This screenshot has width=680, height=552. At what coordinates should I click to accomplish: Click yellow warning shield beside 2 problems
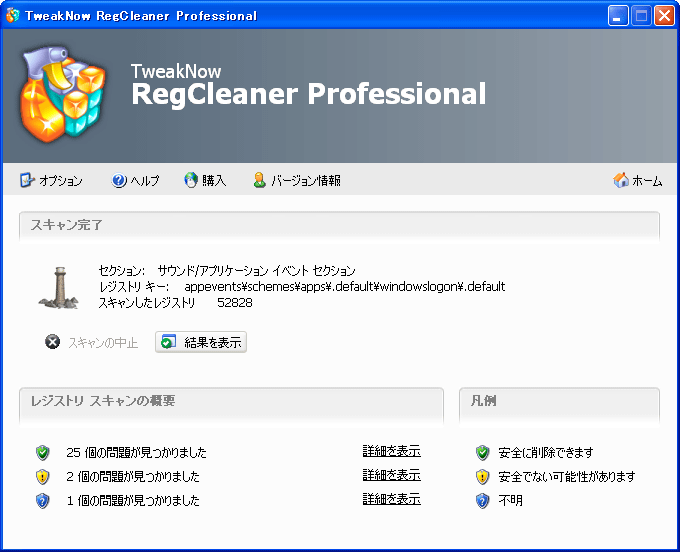(x=42, y=477)
